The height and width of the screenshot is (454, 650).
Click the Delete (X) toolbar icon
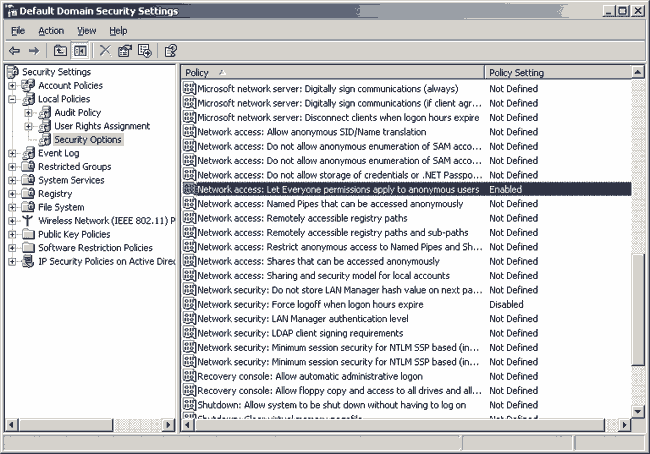tap(105, 50)
